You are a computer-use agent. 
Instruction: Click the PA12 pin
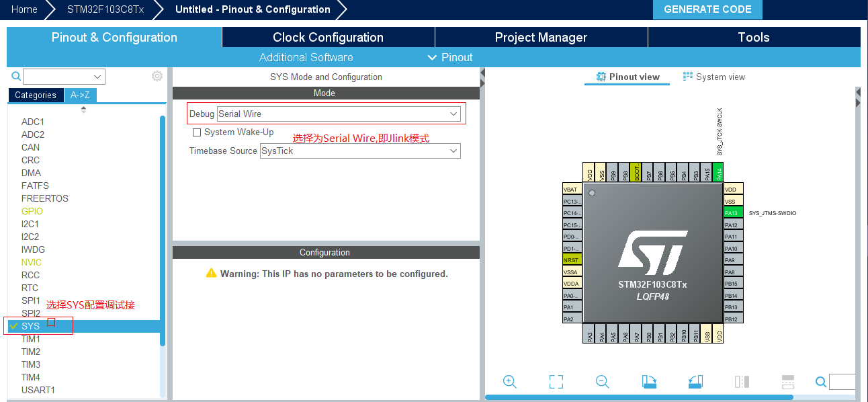click(734, 225)
